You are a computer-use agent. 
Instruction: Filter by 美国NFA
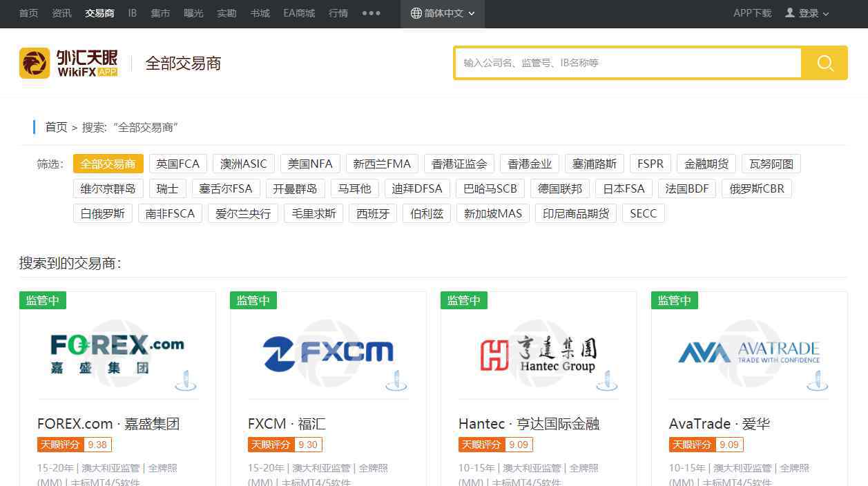310,164
